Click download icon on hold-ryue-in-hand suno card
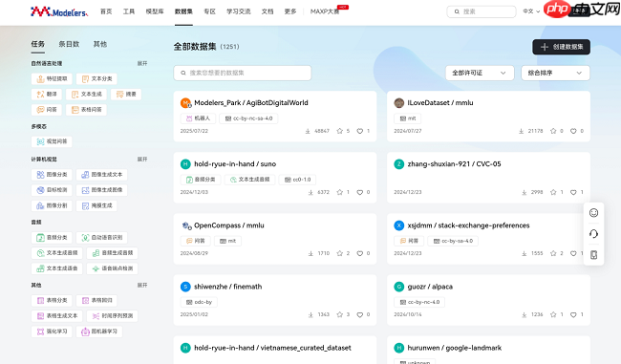The width and height of the screenshot is (621, 364). 310,192
